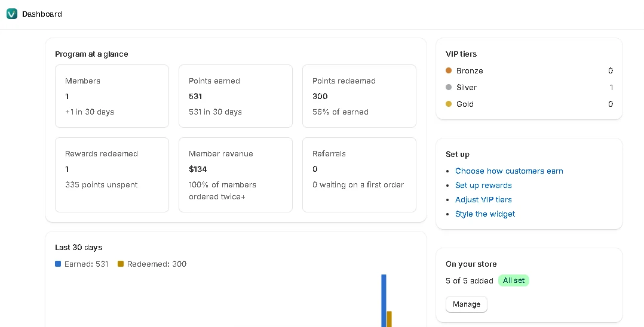Click the Points redeemed stat card
The image size is (644, 327).
360,96
